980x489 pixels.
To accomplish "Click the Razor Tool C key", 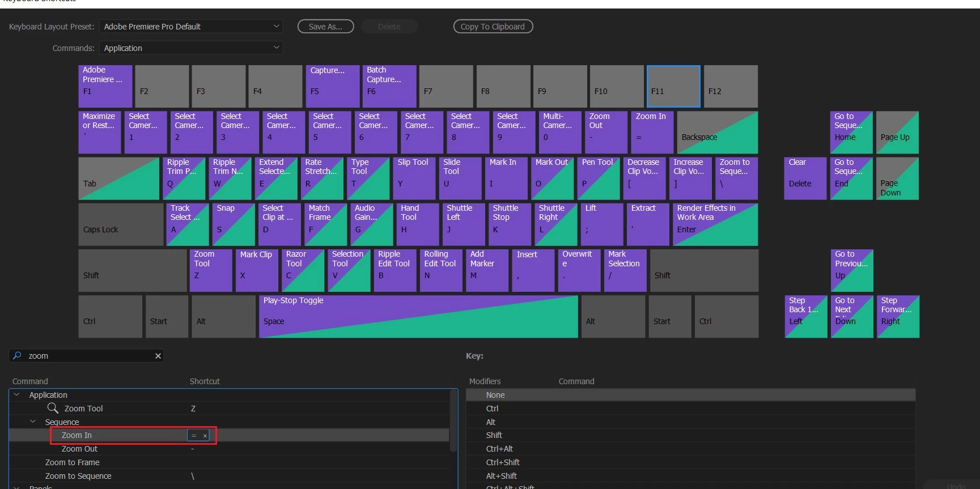I will (303, 270).
